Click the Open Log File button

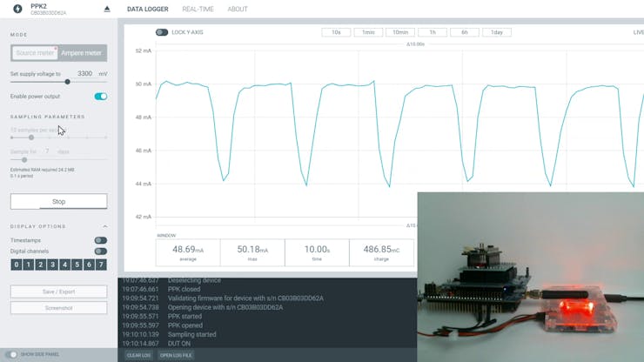[x=176, y=355]
